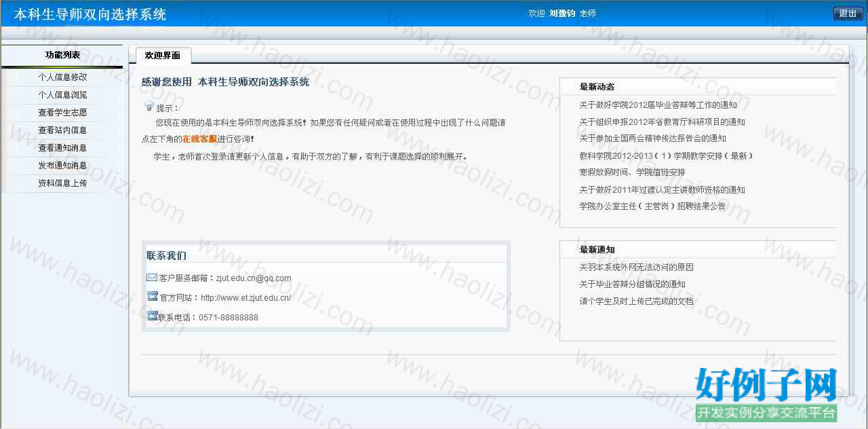
Task: Open notice 请个学生及时上传已完成的文档
Action: coord(636,301)
